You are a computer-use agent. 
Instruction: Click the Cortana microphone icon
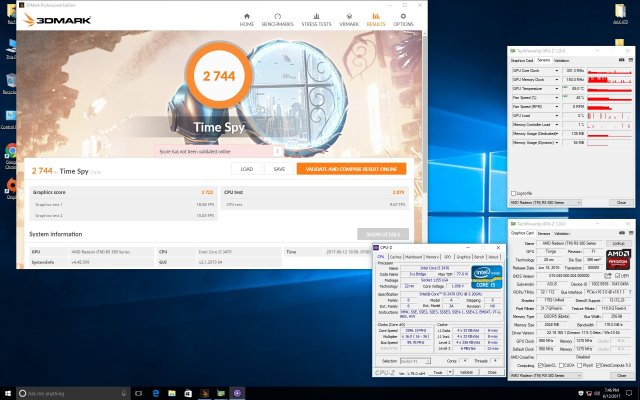tap(124, 393)
